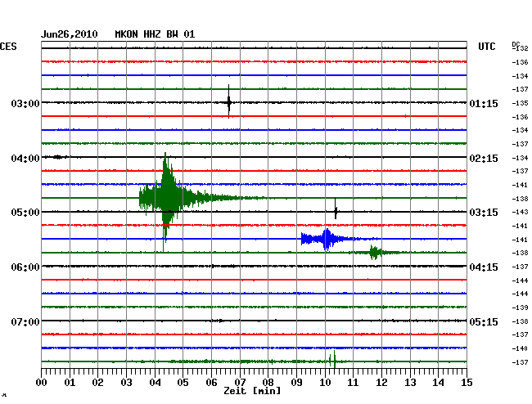Click the DC offset value "-132"
The height and width of the screenshot is (404, 532).
(521, 48)
